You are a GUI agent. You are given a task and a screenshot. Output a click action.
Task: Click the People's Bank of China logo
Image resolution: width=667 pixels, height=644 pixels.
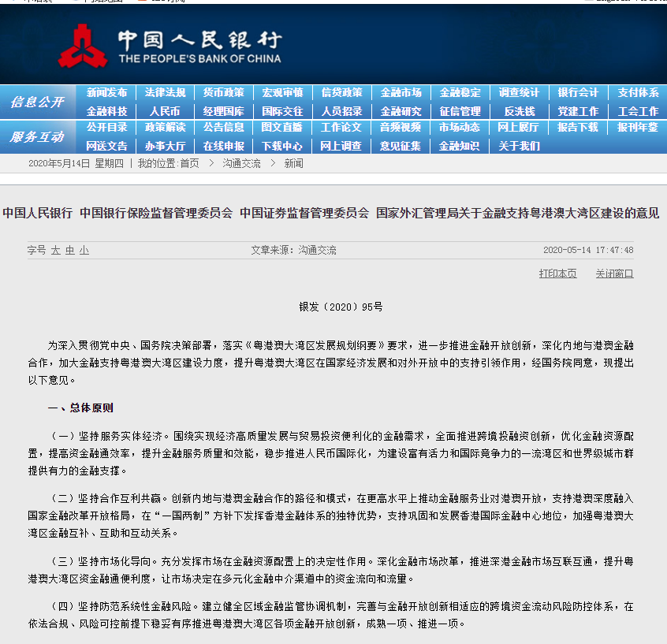click(170, 46)
